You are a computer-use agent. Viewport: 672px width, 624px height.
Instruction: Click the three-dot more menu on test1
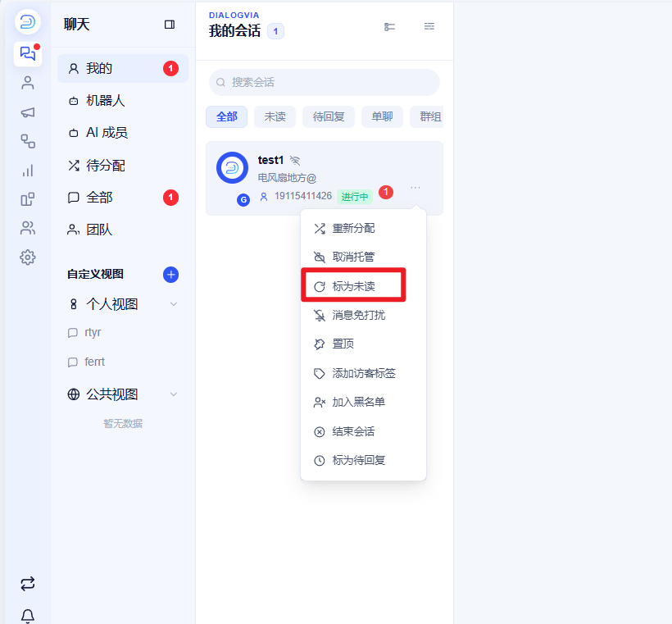(x=415, y=188)
